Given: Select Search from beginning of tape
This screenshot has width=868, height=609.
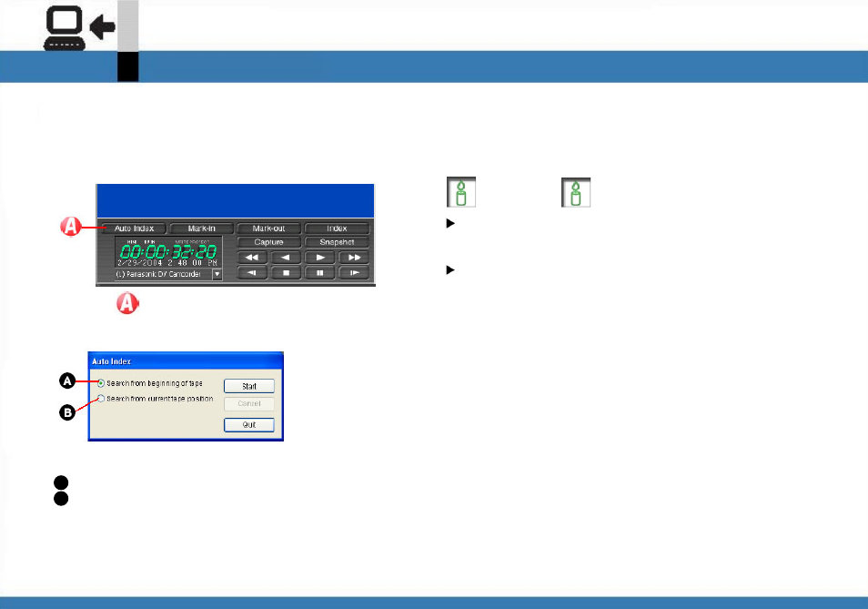Looking at the screenshot, I should pos(101,383).
